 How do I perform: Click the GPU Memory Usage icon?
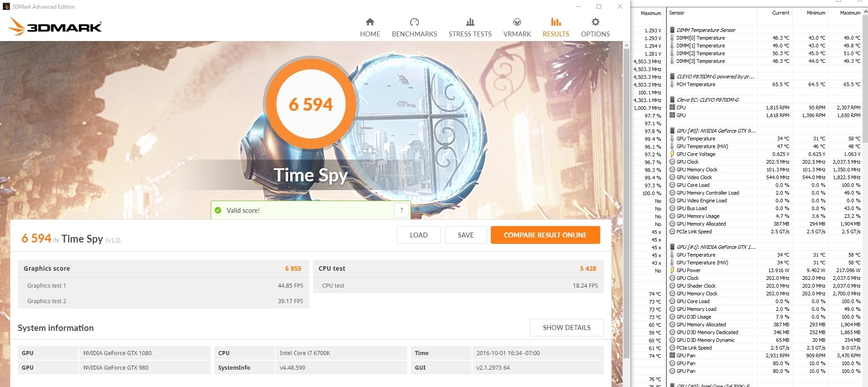(672, 216)
